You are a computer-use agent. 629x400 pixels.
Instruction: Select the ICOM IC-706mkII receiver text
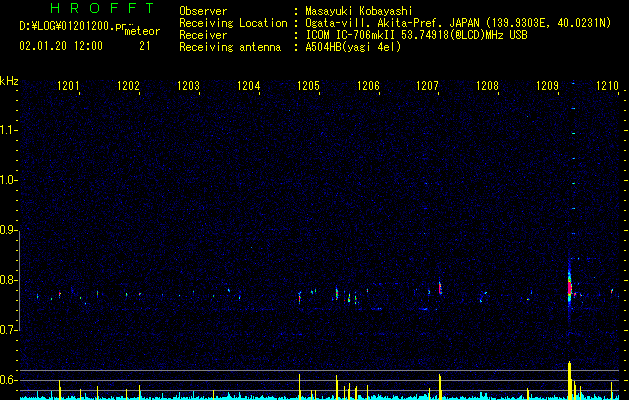[416, 35]
